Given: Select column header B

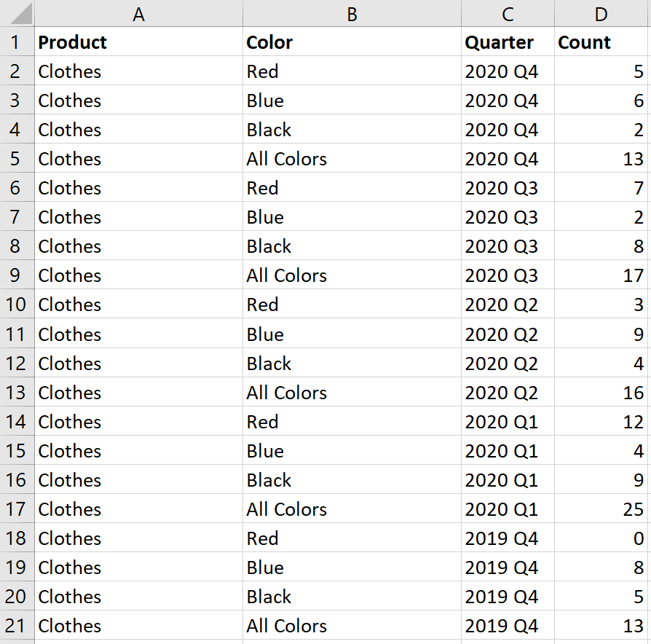Looking at the screenshot, I should 352,14.
